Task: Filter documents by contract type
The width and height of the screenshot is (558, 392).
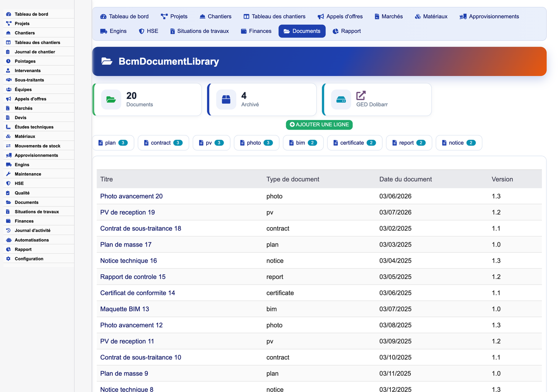Action: pyautogui.click(x=163, y=143)
